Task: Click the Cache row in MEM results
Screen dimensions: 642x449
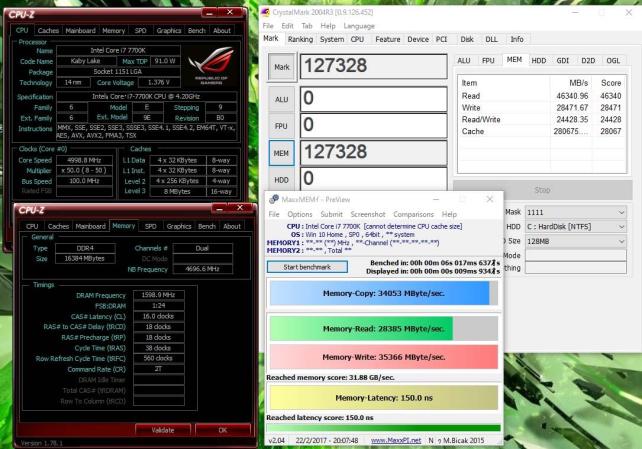Action: [x=542, y=131]
